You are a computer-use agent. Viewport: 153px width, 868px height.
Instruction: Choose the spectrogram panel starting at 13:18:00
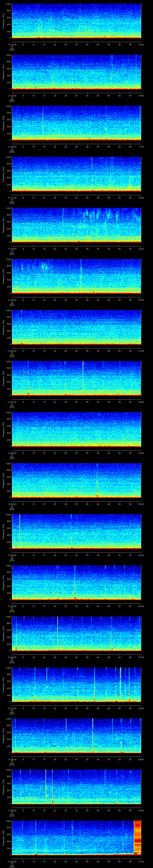pos(77,225)
